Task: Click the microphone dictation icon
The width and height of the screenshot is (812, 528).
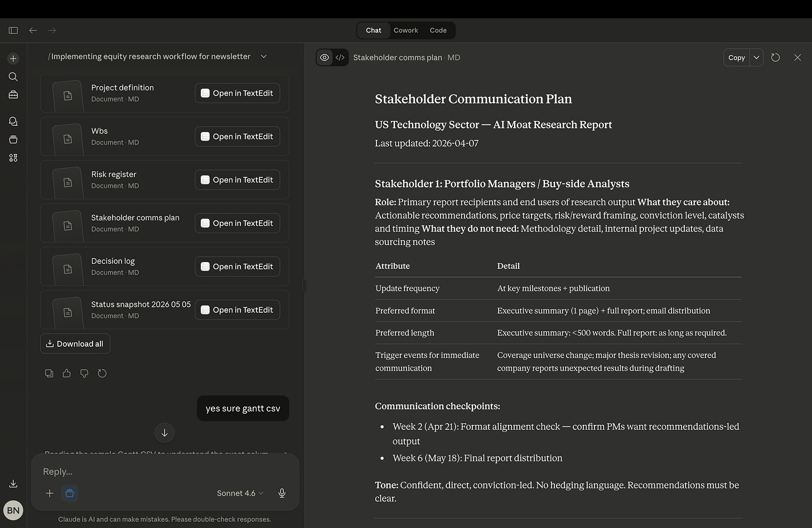Action: (282, 493)
